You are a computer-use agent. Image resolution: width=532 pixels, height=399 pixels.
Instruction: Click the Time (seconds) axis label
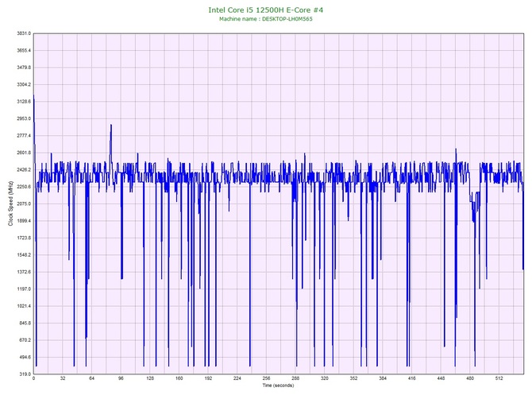(x=278, y=385)
